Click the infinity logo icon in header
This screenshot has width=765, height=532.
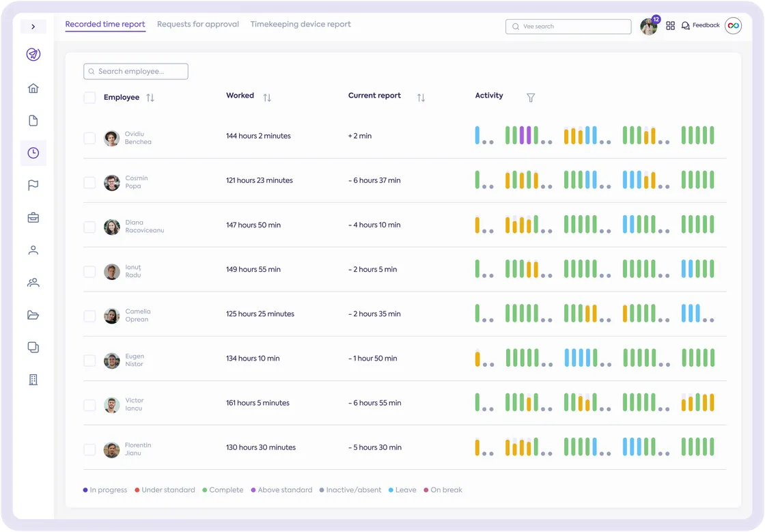[x=733, y=25]
